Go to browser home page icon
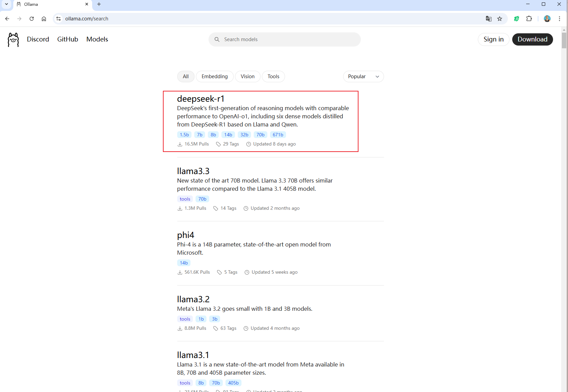The image size is (568, 392). click(x=44, y=19)
